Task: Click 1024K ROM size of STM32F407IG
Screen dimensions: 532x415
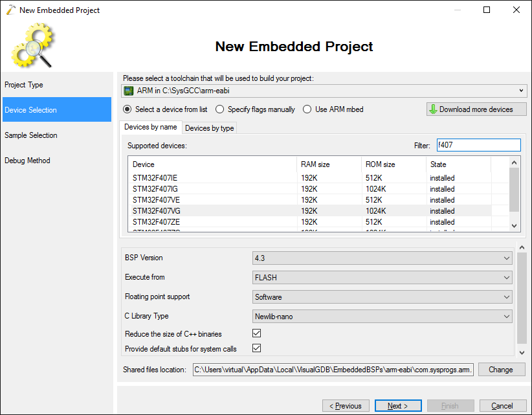Action: [x=375, y=189]
